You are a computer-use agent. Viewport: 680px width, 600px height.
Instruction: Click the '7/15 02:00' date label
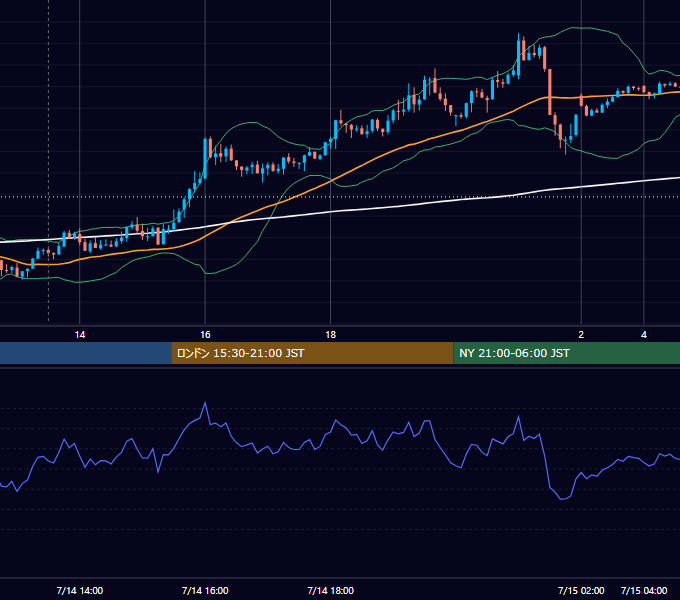click(581, 591)
